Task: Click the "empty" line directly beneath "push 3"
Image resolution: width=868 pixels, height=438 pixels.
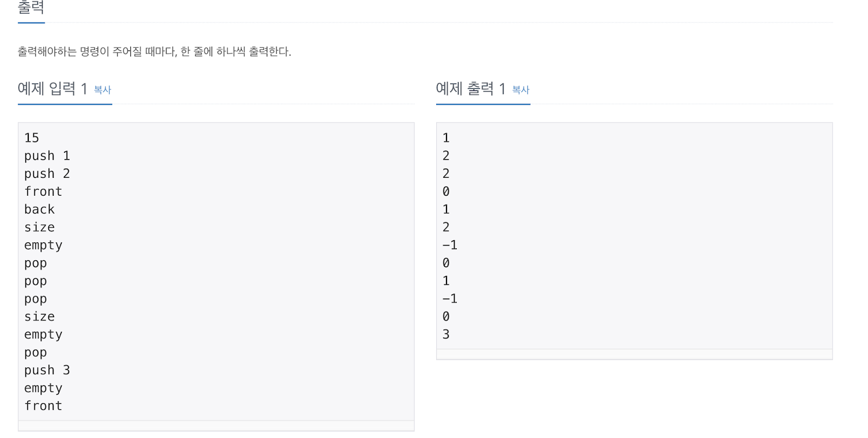Action: click(43, 388)
